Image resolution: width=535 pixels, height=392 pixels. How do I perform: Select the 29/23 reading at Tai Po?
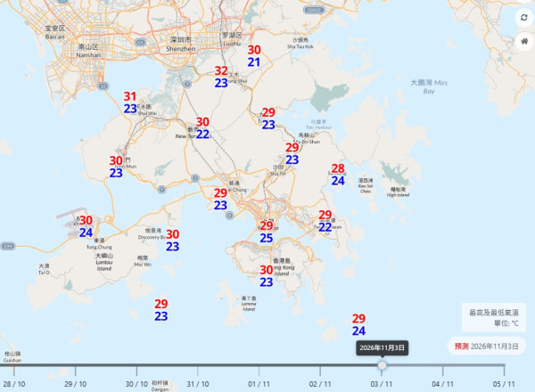click(x=268, y=118)
